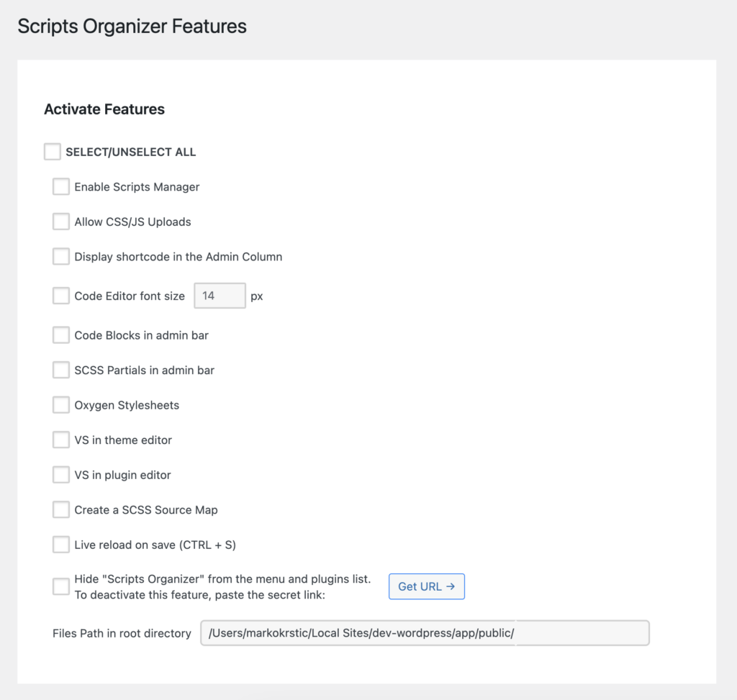Enable Scripts Manager checkbox
737x700 pixels.
(61, 186)
